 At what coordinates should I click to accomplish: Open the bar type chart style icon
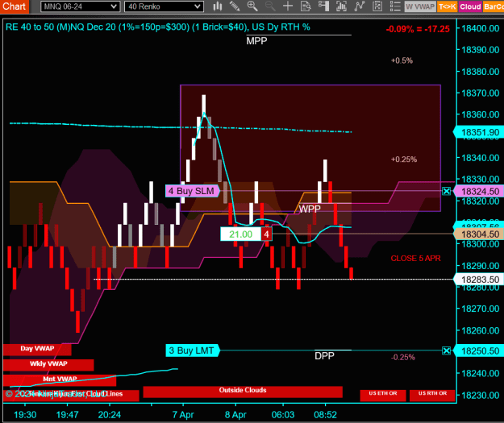click(x=218, y=6)
